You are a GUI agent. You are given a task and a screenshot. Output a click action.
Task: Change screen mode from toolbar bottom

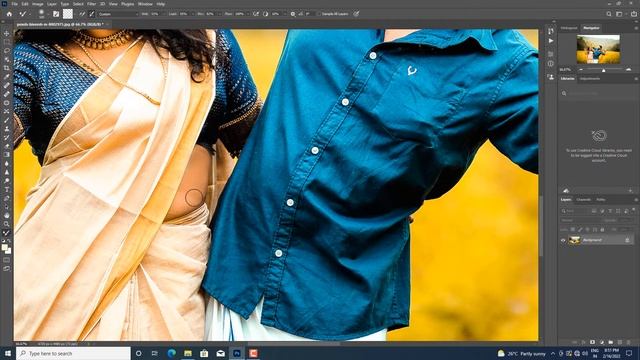[7, 269]
